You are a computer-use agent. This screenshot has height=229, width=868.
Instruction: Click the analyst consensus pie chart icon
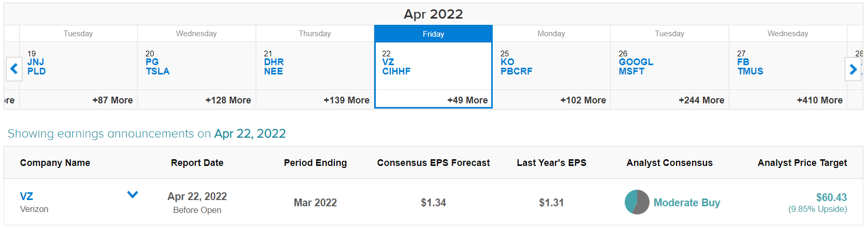637,202
